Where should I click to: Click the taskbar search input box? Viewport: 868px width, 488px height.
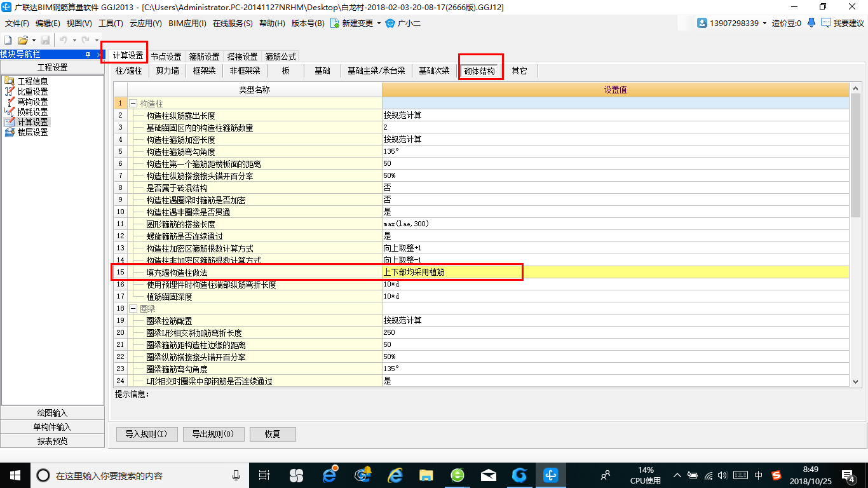tap(140, 475)
